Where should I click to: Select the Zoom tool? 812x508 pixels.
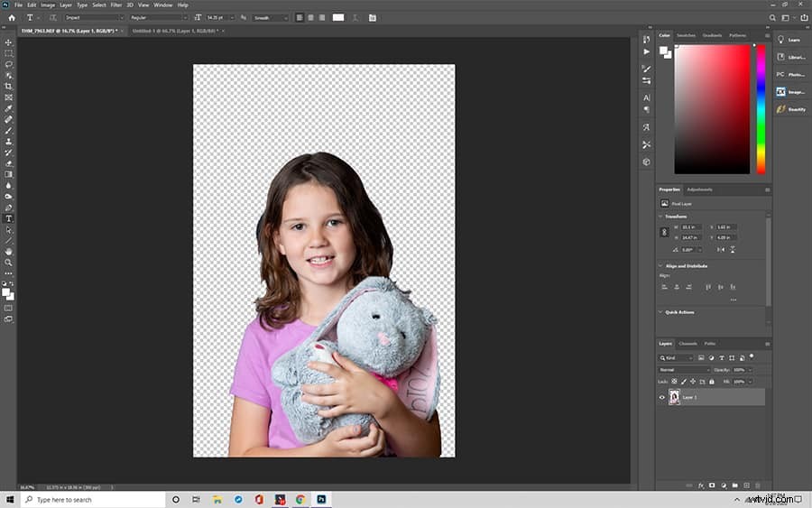click(8, 263)
